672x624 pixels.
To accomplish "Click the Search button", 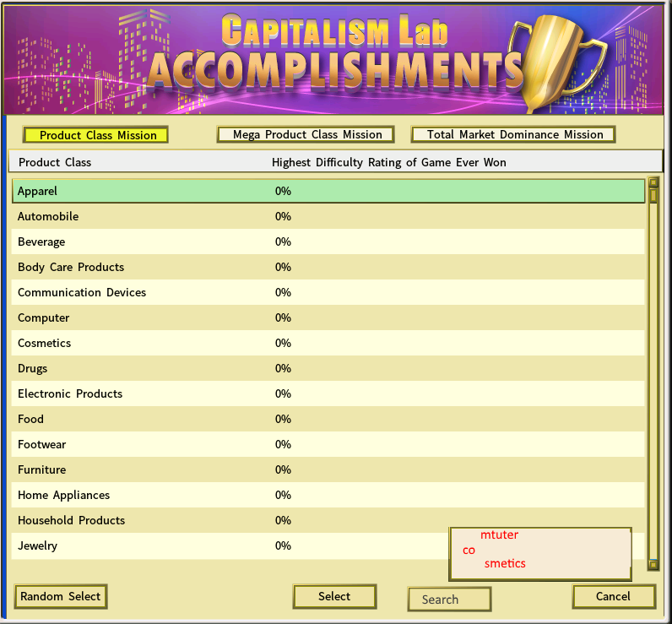I will [449, 600].
